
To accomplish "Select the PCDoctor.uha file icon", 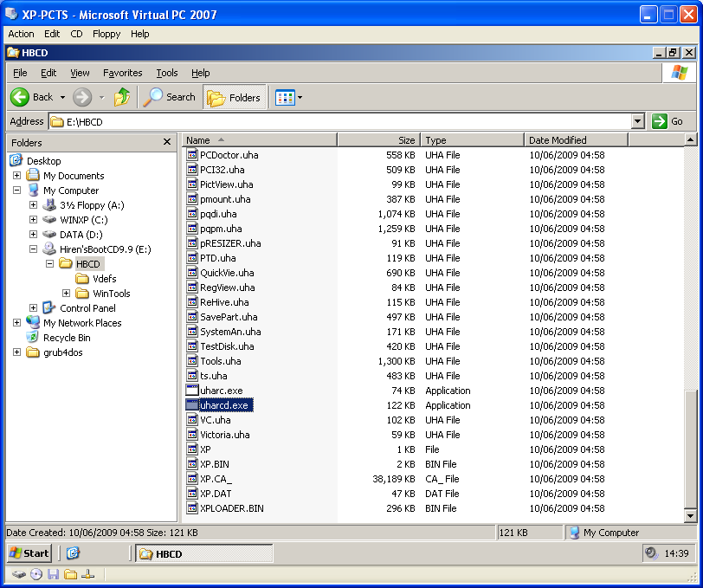I will click(x=192, y=155).
